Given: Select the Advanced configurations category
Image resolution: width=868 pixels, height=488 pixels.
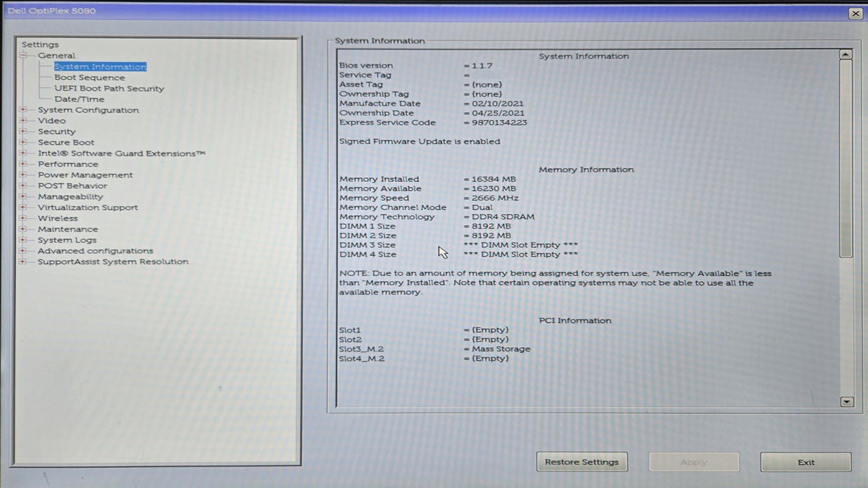Looking at the screenshot, I should click(x=96, y=250).
